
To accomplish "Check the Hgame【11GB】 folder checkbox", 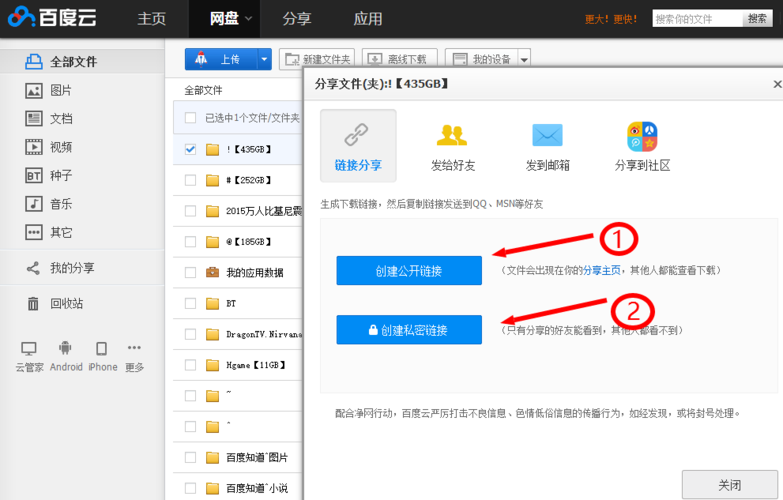I will pos(190,365).
